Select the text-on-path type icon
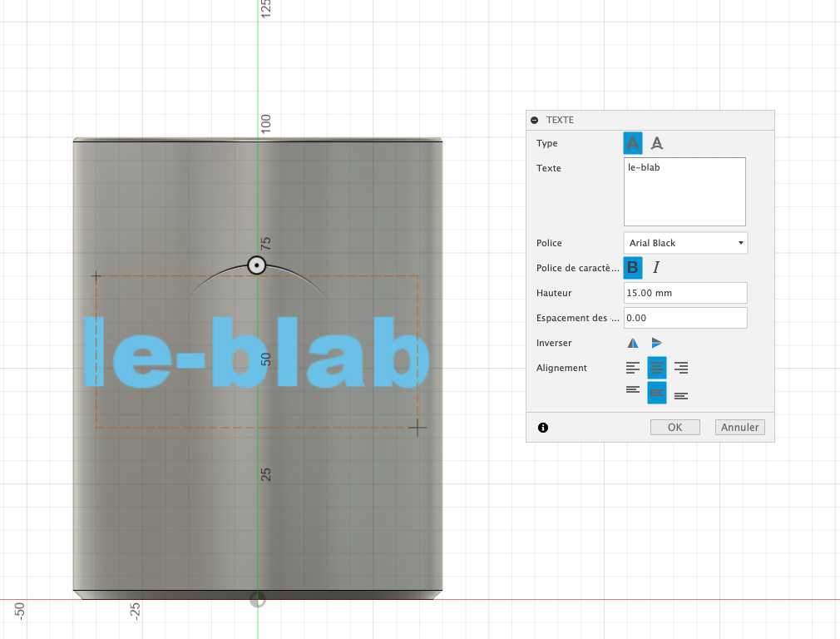 tap(657, 143)
